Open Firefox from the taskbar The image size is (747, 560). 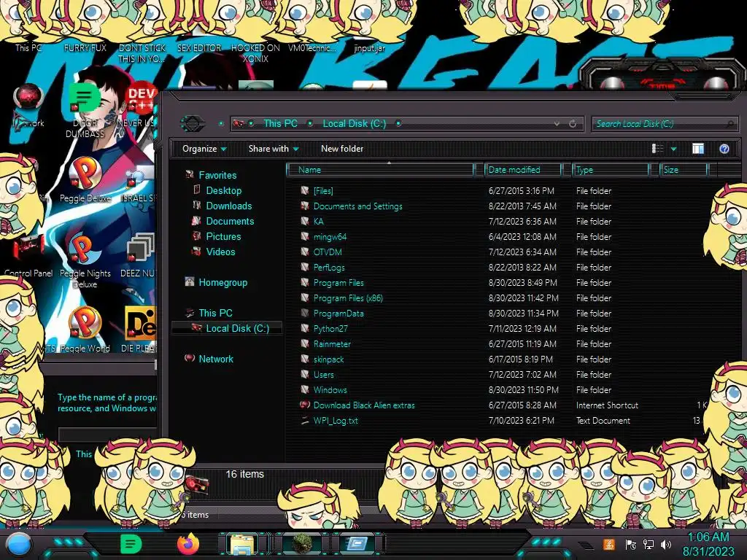[x=188, y=544]
